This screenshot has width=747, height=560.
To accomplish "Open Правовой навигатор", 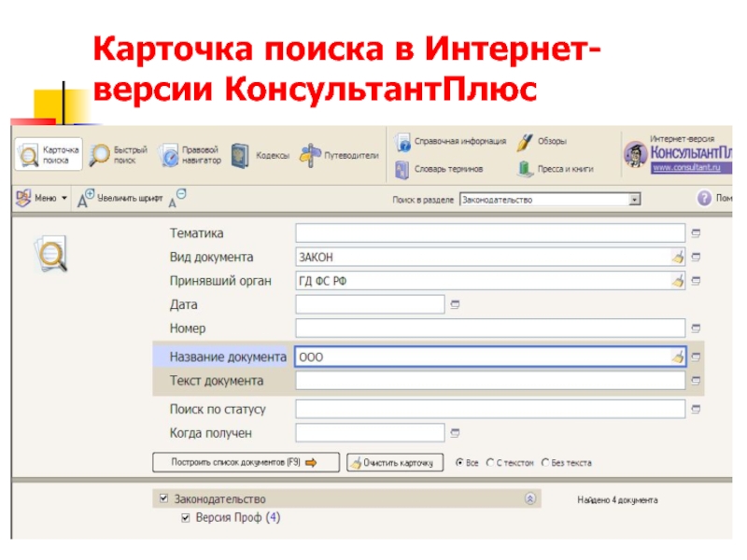I will point(190,155).
